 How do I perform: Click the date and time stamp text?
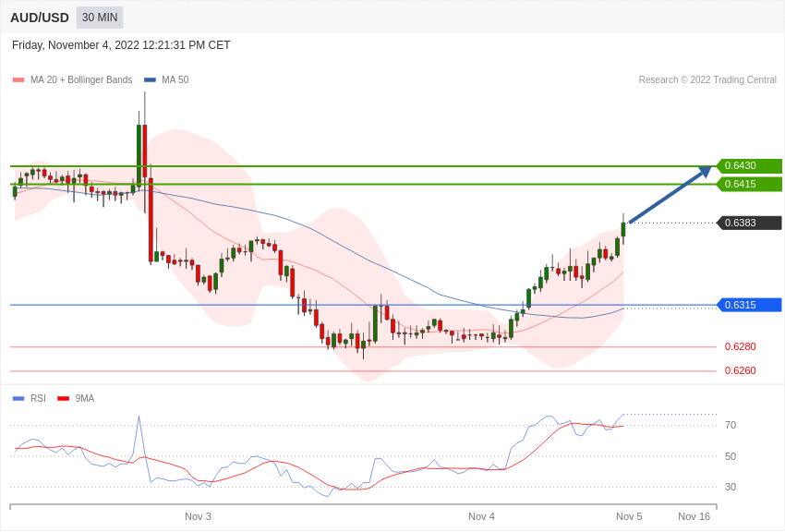click(x=121, y=45)
